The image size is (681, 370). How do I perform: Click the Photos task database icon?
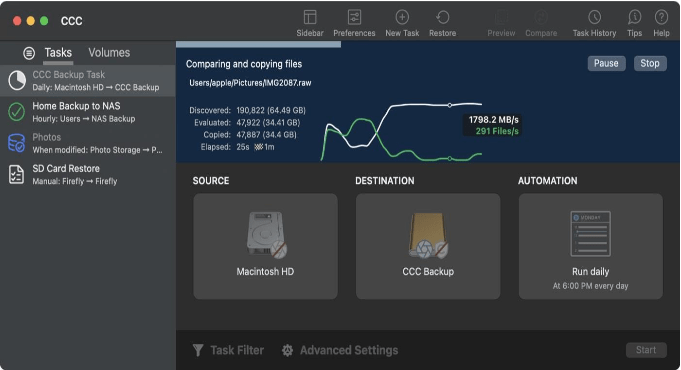click(17, 143)
